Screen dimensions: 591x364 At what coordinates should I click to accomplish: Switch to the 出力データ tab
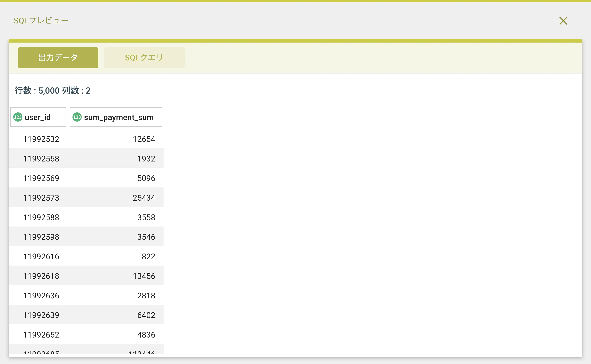tap(58, 58)
